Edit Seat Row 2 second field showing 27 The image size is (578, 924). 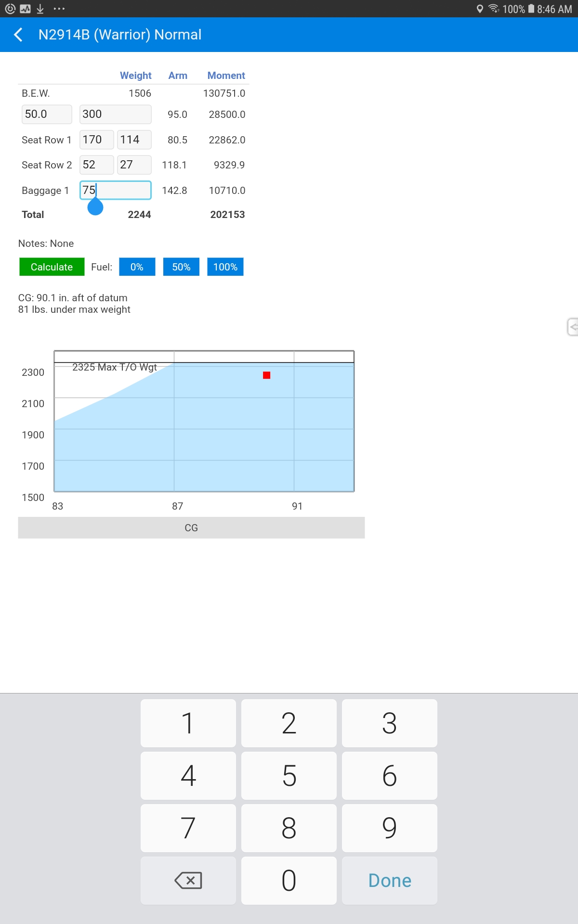(x=134, y=165)
